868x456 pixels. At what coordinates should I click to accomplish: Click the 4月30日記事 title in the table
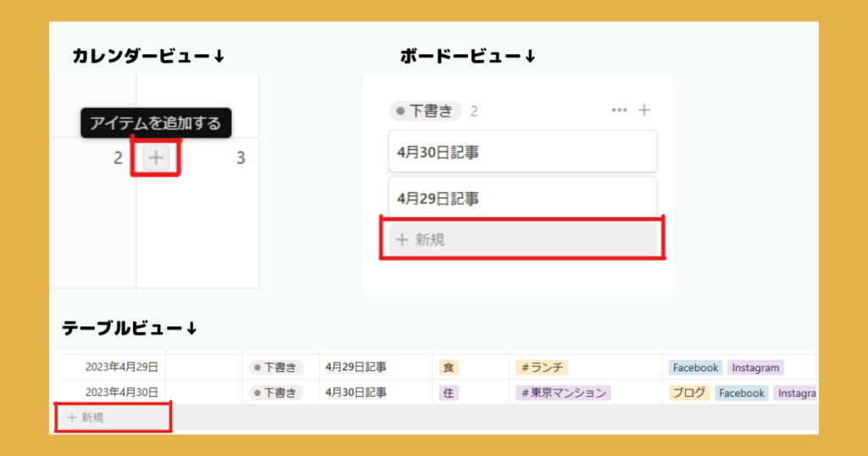point(356,392)
